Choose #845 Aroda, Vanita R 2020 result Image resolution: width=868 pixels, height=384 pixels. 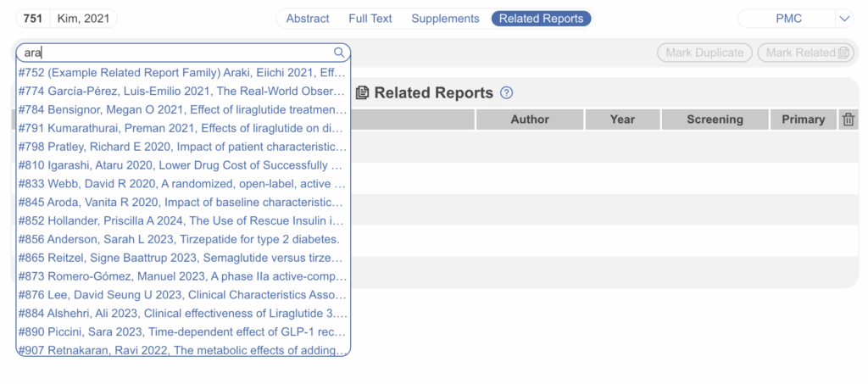pyautogui.click(x=182, y=202)
